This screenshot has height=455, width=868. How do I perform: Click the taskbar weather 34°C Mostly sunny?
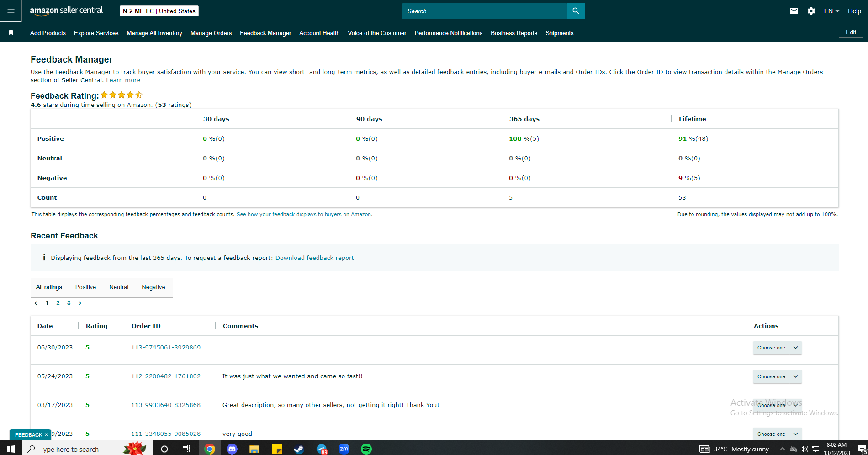(x=735, y=449)
